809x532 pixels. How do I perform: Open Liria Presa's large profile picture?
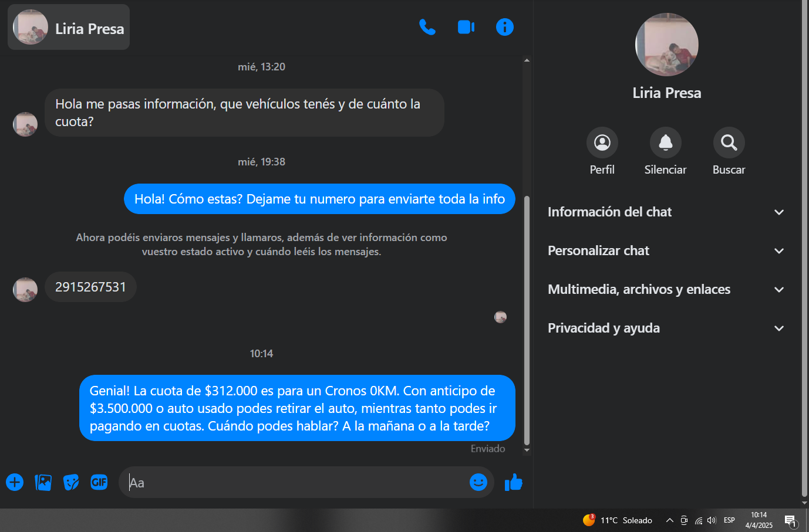click(x=666, y=45)
